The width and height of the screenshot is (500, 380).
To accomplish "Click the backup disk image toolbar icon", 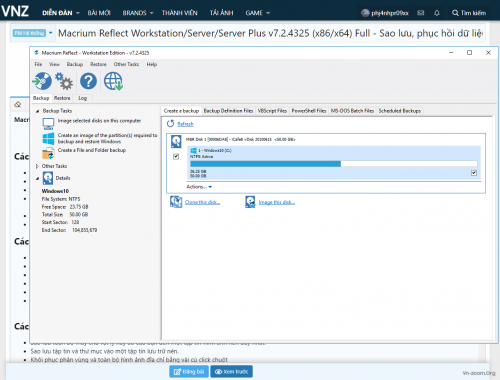I will [42, 81].
